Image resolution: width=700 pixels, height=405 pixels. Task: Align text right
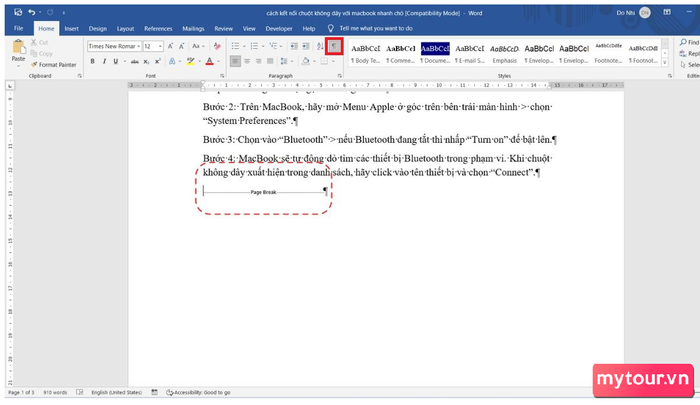(x=258, y=61)
